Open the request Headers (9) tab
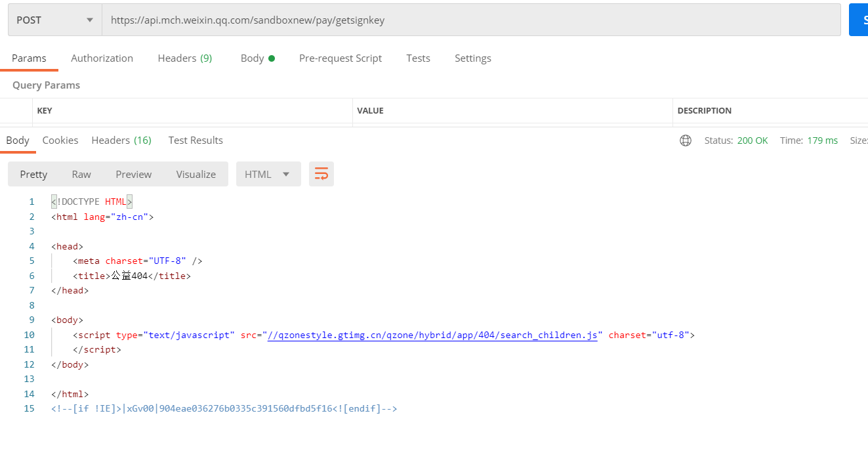The height and width of the screenshot is (451, 868). [x=184, y=58]
